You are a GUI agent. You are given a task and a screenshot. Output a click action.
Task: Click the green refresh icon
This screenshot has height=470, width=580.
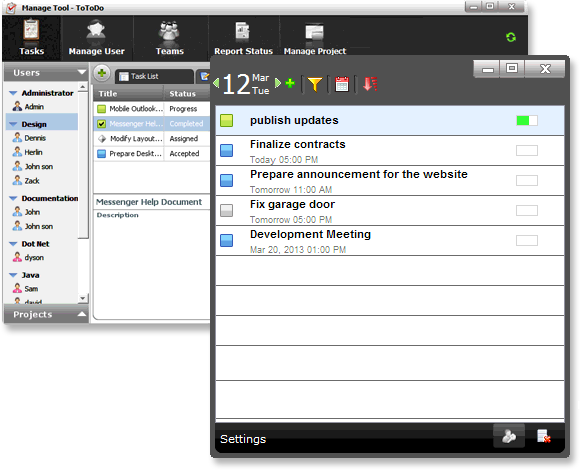click(511, 37)
